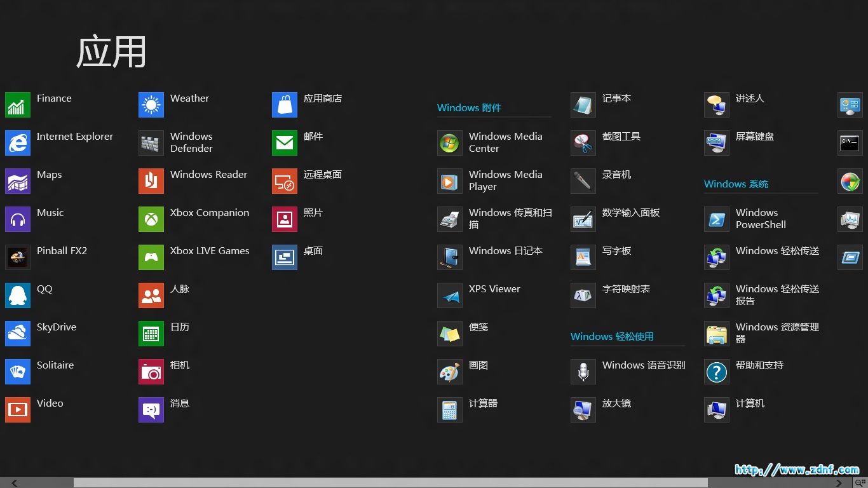This screenshot has height=488, width=868.
Task: Launch 截图工具 snipping tool
Action: coord(583,143)
